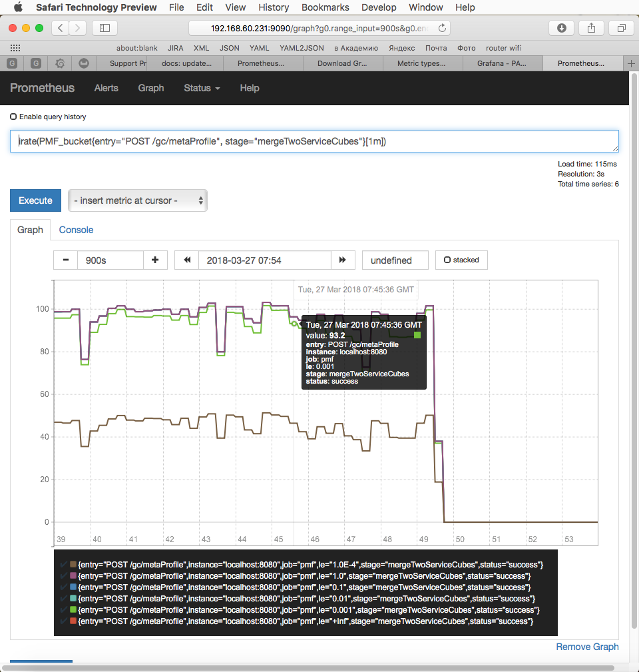The height and width of the screenshot is (672, 639).
Task: Open the Develop menu
Action: click(379, 7)
